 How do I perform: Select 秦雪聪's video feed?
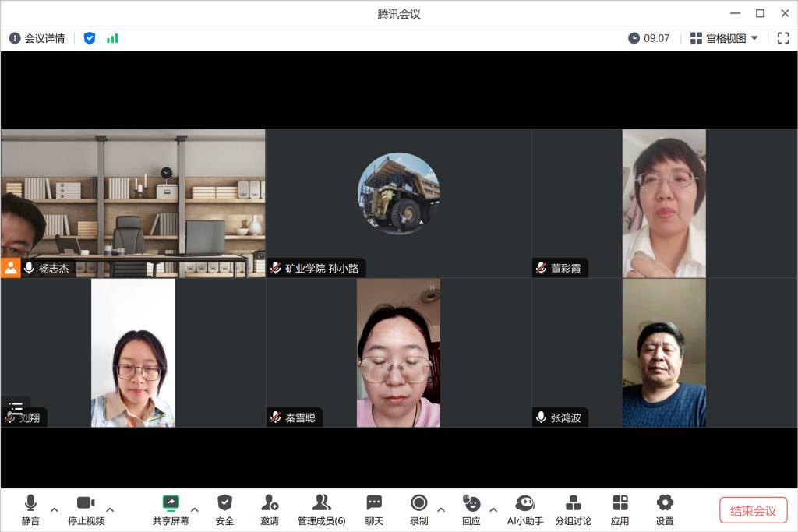398,353
